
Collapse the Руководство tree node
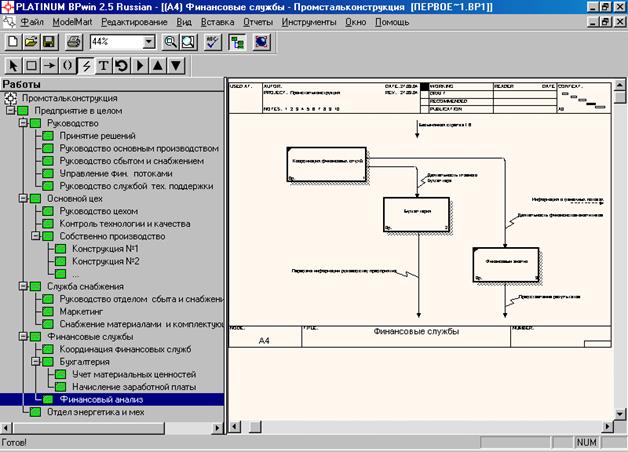[23, 123]
